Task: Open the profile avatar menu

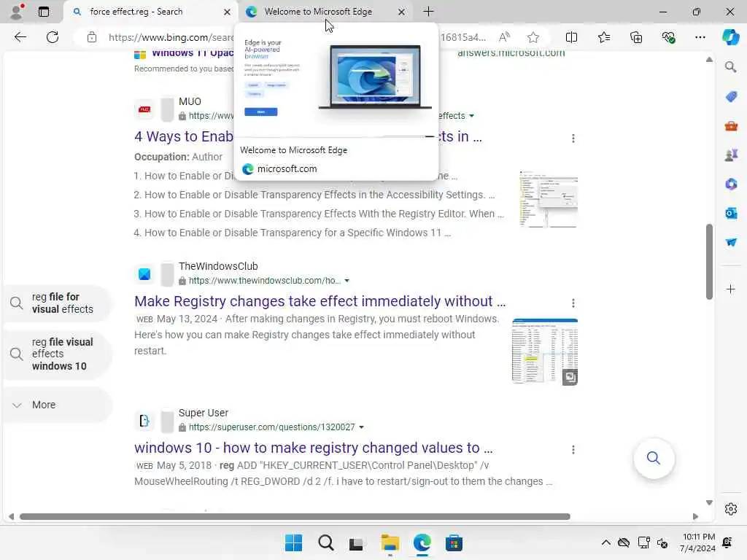Action: pyautogui.click(x=17, y=12)
